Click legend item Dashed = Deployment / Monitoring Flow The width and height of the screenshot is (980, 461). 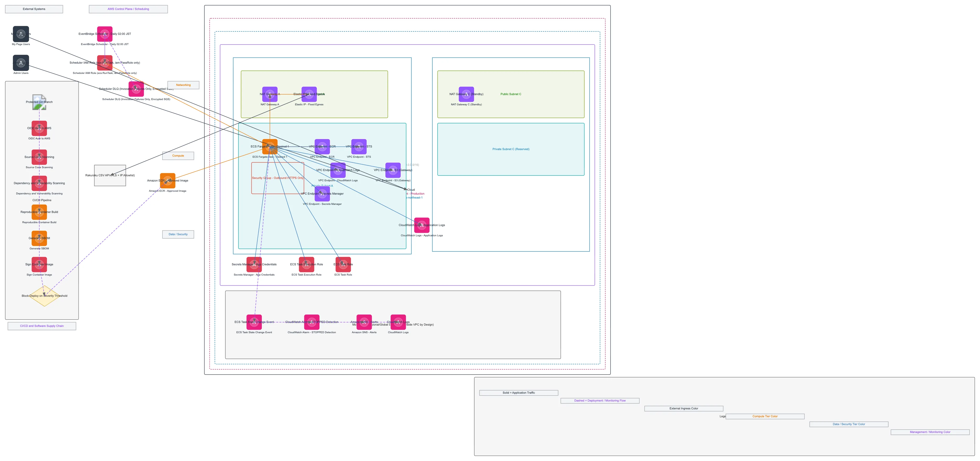point(600,400)
